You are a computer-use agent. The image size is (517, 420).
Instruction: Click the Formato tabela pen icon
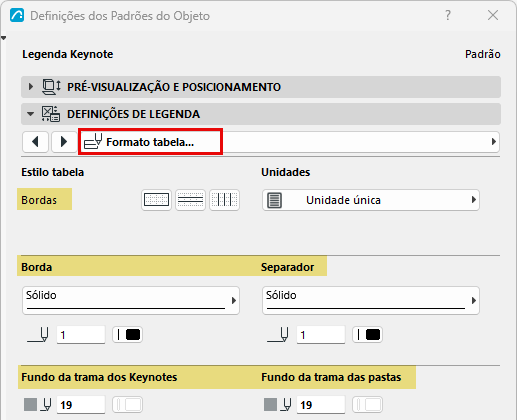[x=93, y=141]
